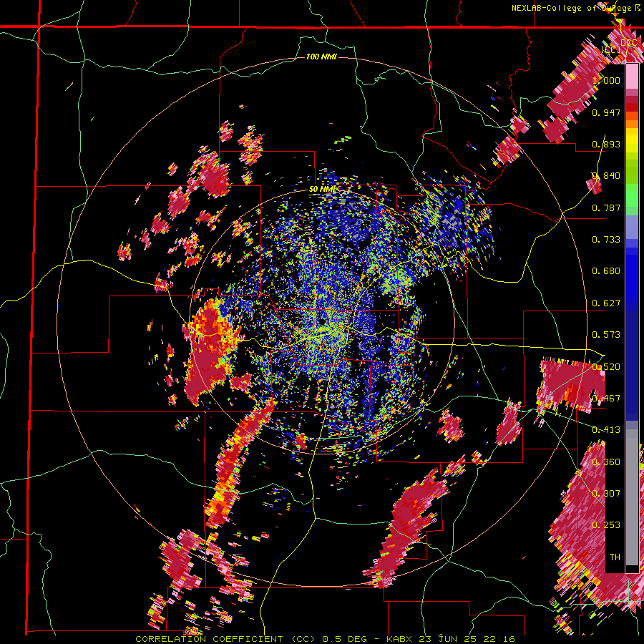This screenshot has height=644, width=644.
Task: Select the 0.627 legend value
Action: [x=606, y=303]
